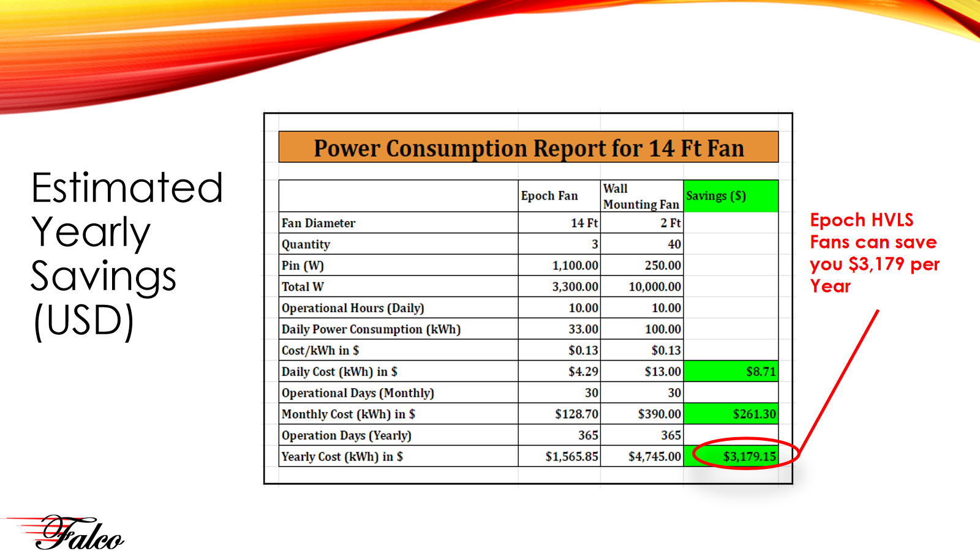Click the 'Pin (W)' row label
Viewport: 980px width, 551px height.
click(303, 266)
